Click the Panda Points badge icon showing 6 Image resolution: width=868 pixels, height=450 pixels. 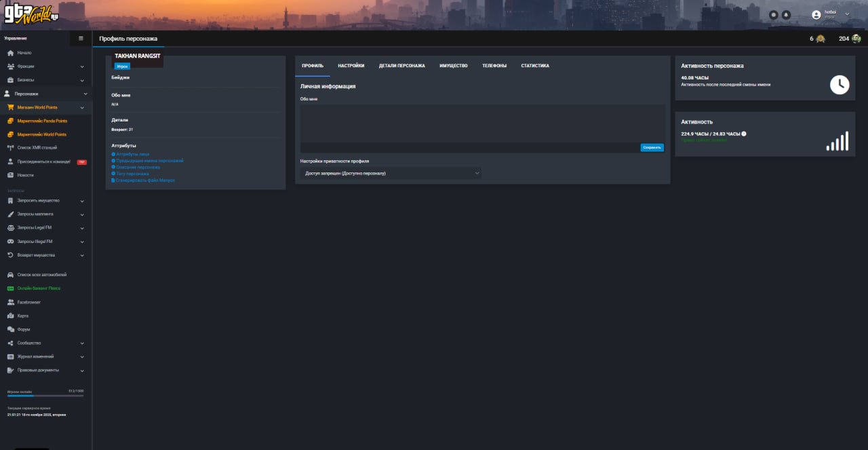point(821,39)
